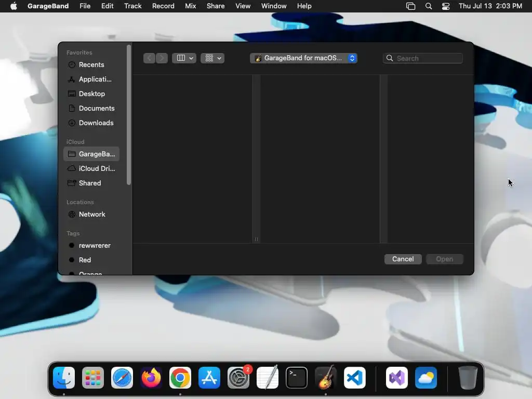Open the File menu
The image size is (532, 399).
[85, 6]
